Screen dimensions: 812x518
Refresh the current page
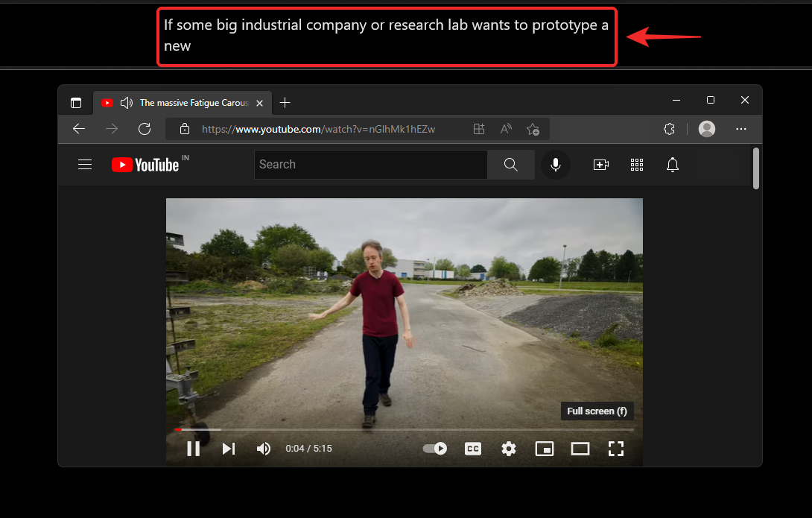(x=145, y=128)
